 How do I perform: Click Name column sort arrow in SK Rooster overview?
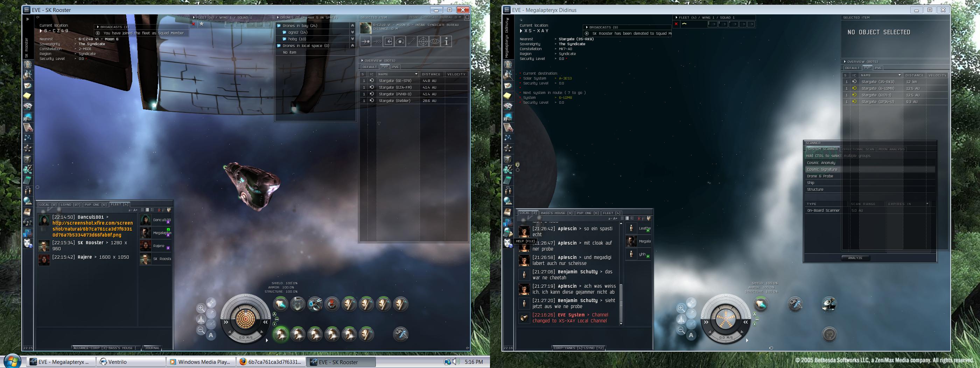(416, 74)
